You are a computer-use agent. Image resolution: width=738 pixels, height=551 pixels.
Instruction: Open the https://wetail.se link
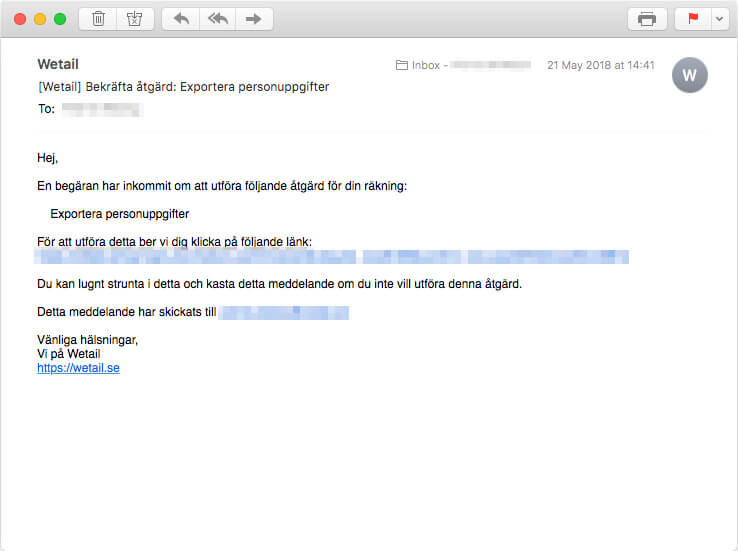78,368
